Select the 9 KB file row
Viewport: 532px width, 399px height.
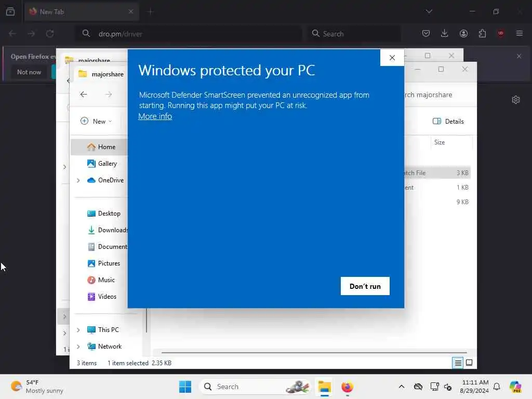[x=437, y=202]
